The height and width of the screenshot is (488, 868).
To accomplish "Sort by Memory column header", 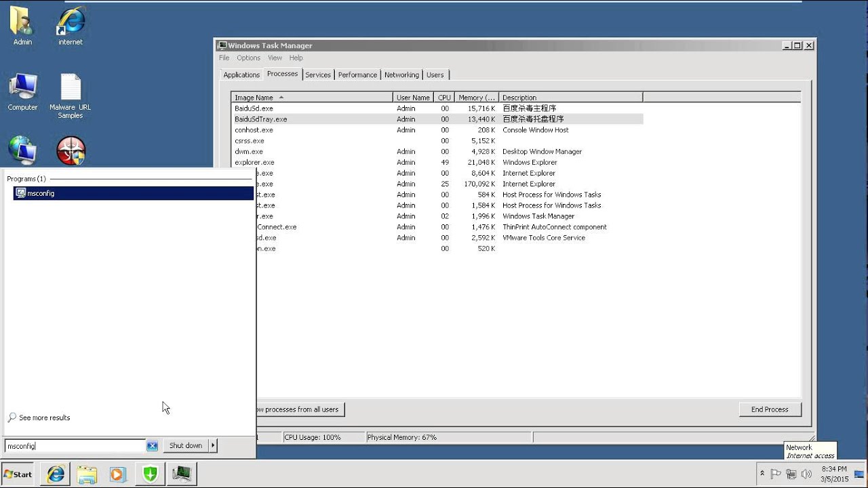I will point(477,98).
